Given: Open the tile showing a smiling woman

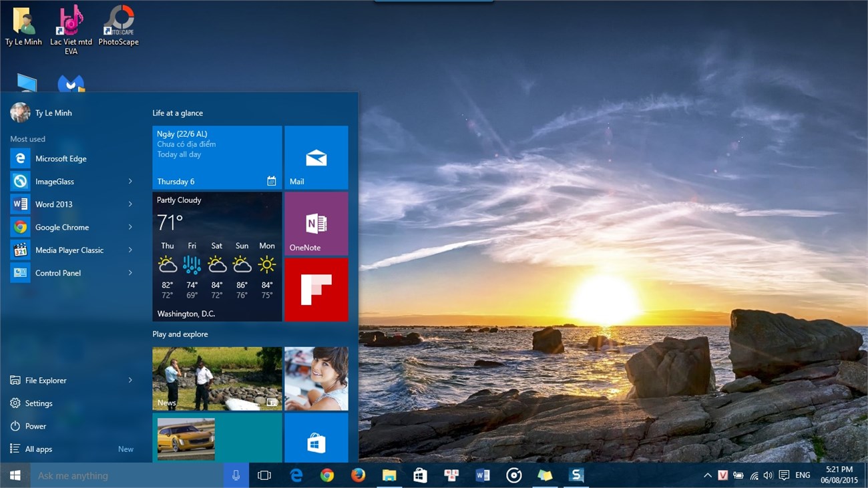Looking at the screenshot, I should [x=316, y=379].
